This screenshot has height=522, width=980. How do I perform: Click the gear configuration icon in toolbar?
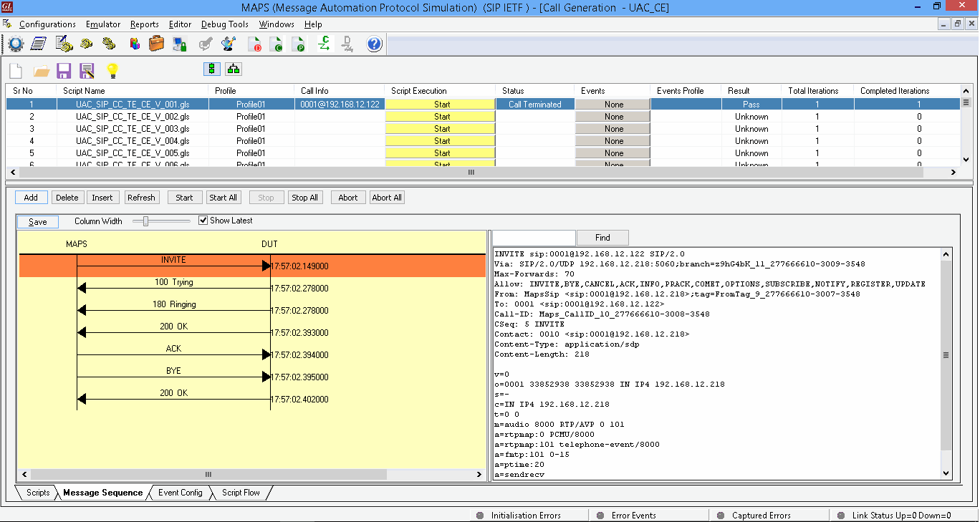click(x=16, y=44)
